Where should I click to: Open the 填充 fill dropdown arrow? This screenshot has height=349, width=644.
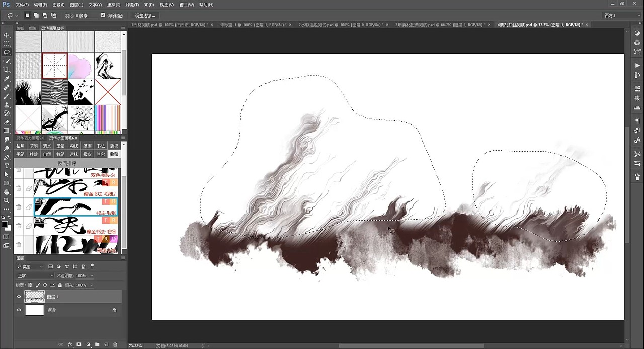click(91, 285)
